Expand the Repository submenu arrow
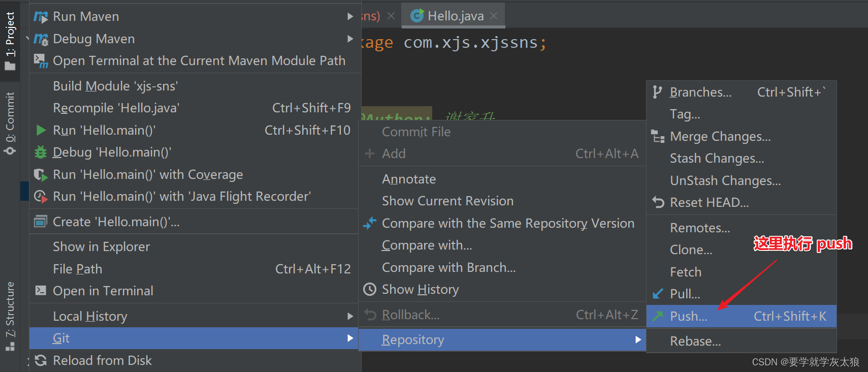The image size is (868, 372). click(638, 339)
